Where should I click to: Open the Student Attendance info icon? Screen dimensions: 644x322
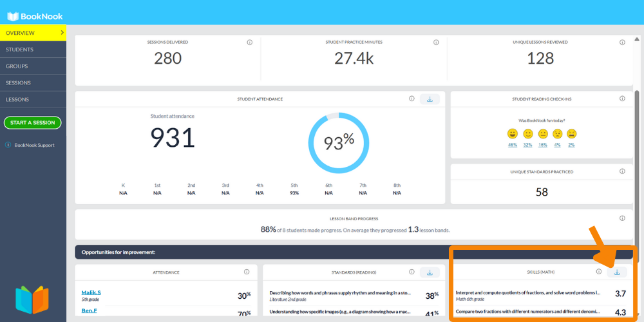click(x=412, y=99)
